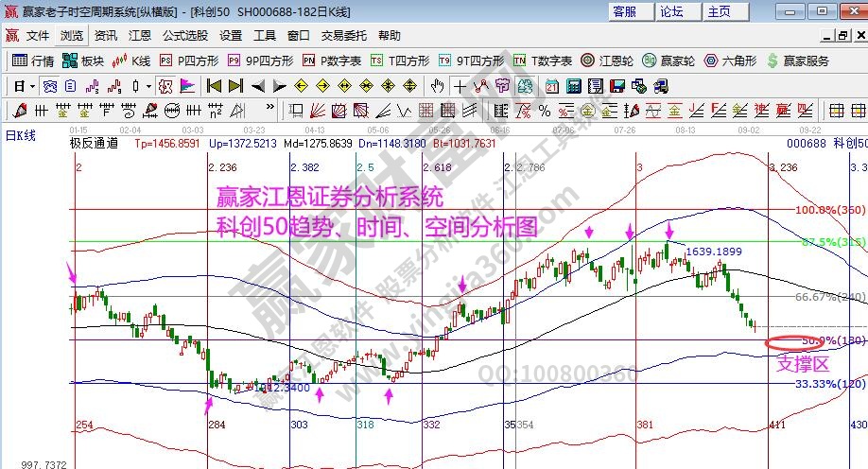Click the 客服 button in title bar
The height and width of the screenshot is (469, 868).
631,11
